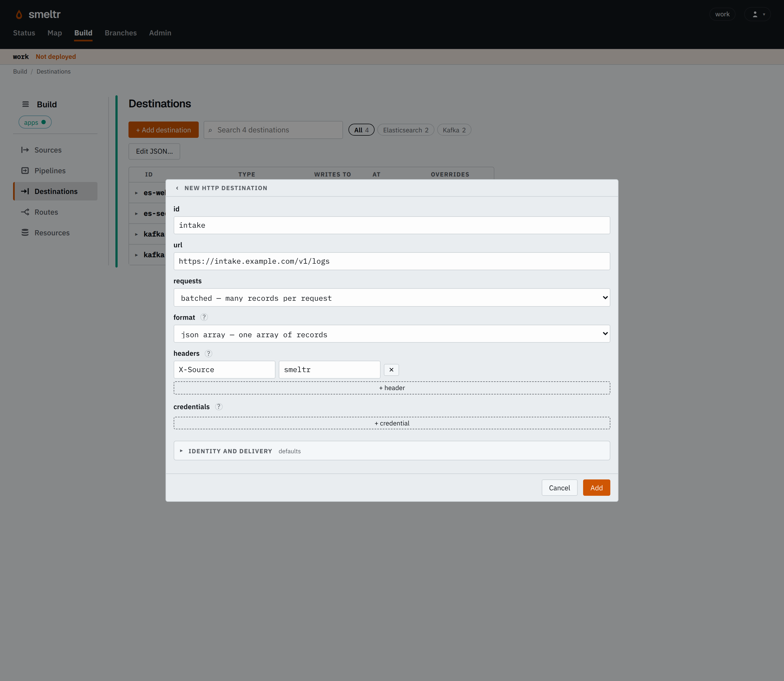
Task: Click the + Add destination button
Action: (163, 130)
